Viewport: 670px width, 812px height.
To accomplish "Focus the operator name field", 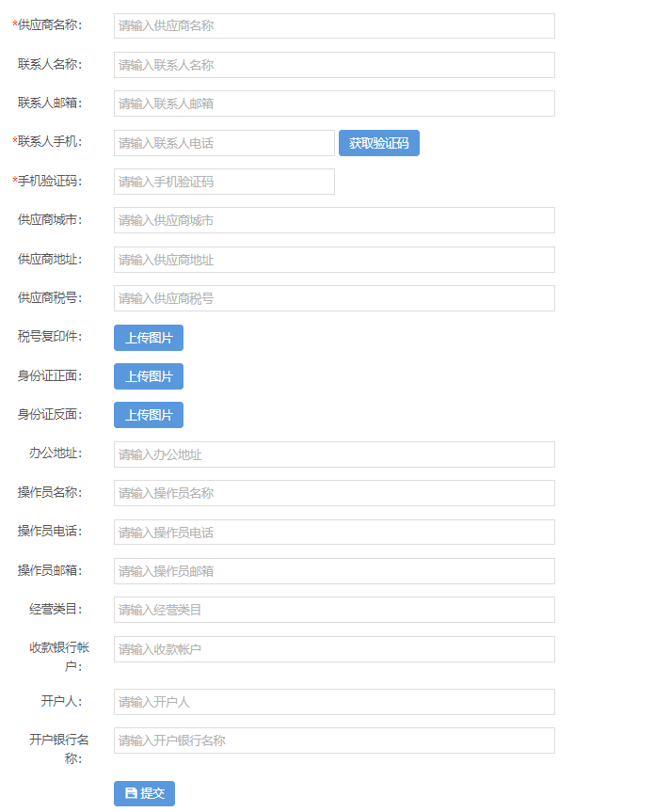I will coord(334,493).
